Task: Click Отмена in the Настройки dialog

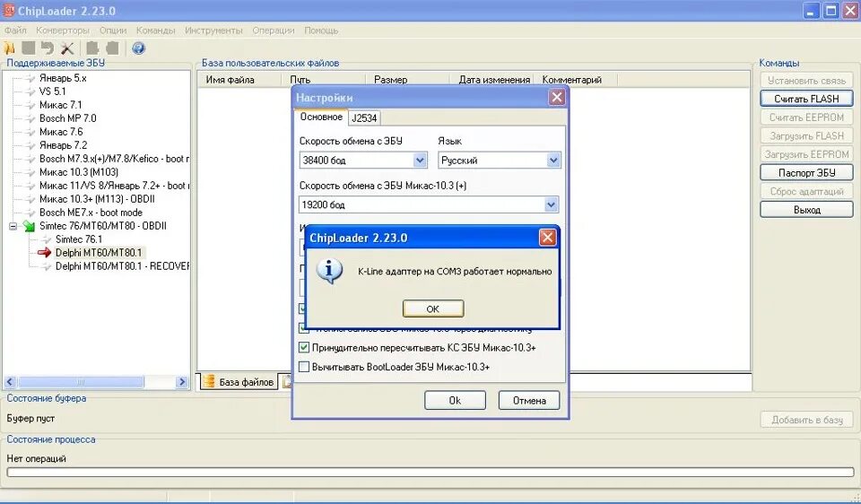Action: (529, 400)
